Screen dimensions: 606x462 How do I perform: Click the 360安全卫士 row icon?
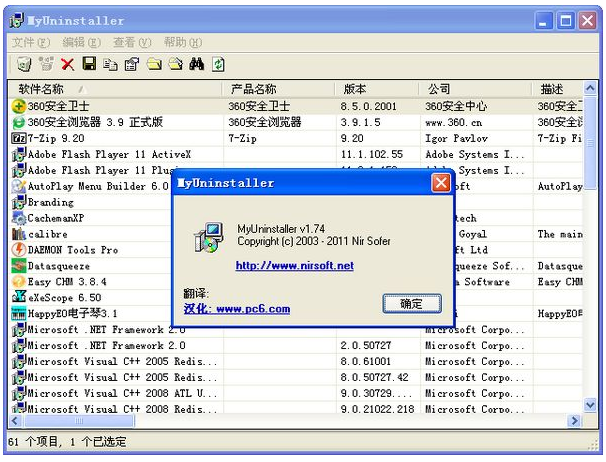click(19, 106)
